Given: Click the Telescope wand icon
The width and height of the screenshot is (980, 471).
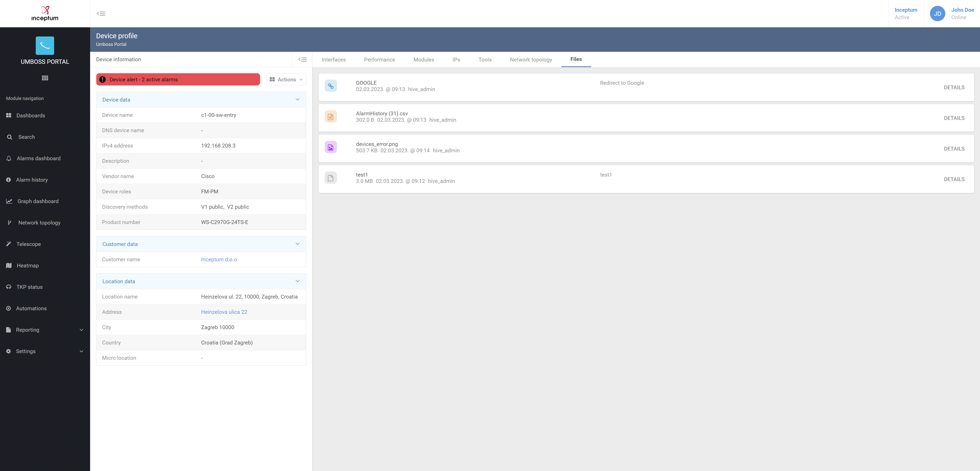Looking at the screenshot, I should click(x=9, y=244).
